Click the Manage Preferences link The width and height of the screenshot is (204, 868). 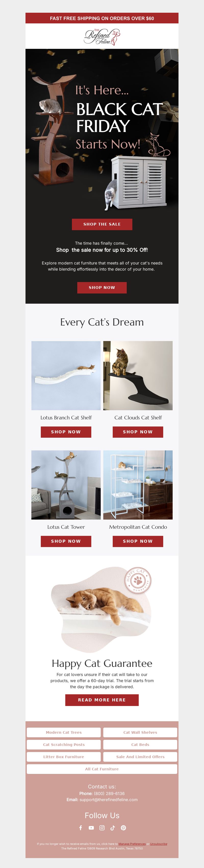[132, 844]
